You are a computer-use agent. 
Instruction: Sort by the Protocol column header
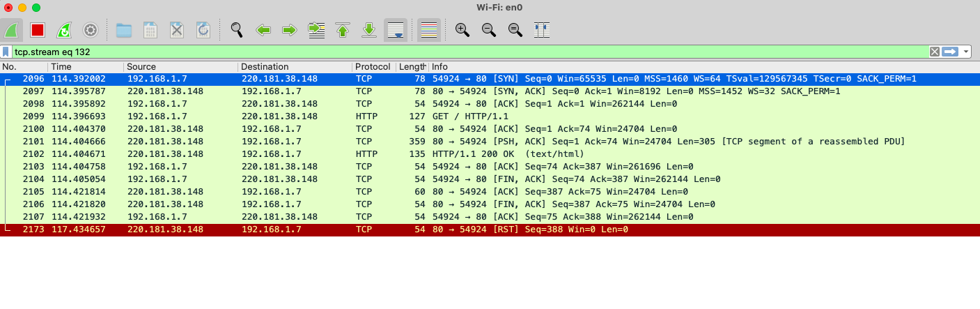coord(373,67)
